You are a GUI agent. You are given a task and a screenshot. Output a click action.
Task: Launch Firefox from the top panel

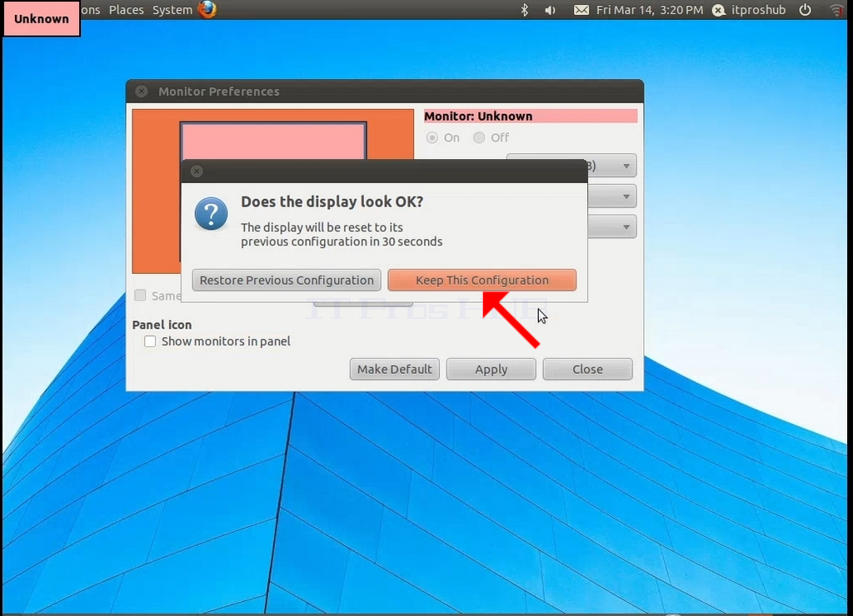pos(207,9)
